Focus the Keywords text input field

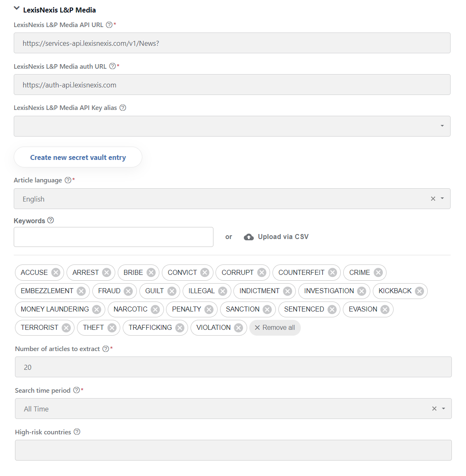click(114, 237)
